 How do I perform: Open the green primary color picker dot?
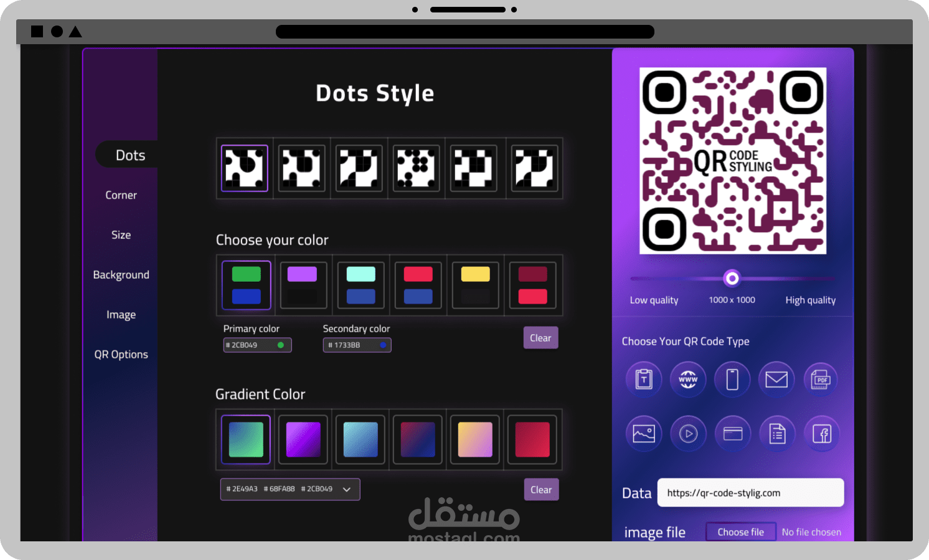click(281, 345)
